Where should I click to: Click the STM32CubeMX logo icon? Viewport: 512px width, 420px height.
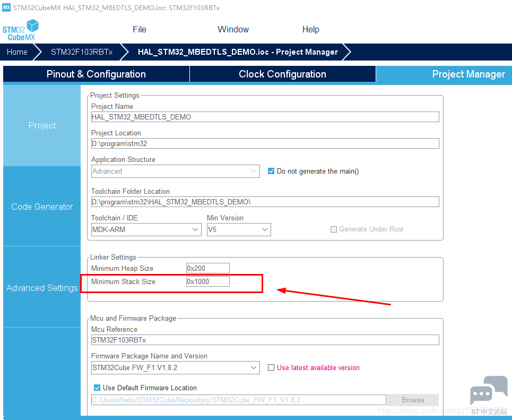pos(20,30)
